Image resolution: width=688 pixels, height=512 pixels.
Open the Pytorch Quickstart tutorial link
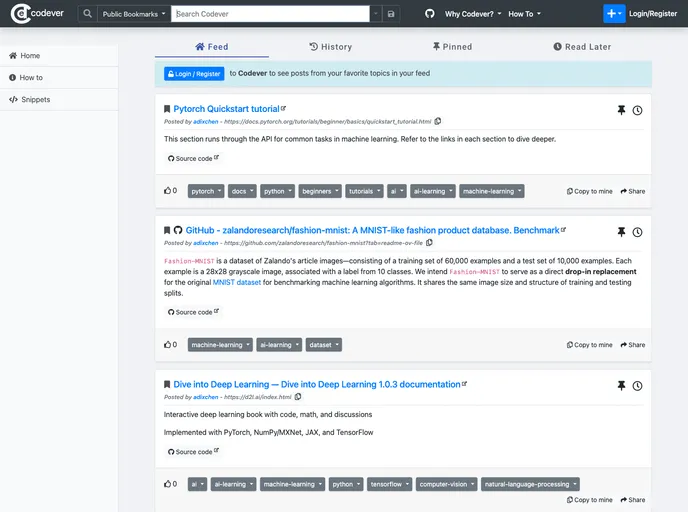point(226,109)
